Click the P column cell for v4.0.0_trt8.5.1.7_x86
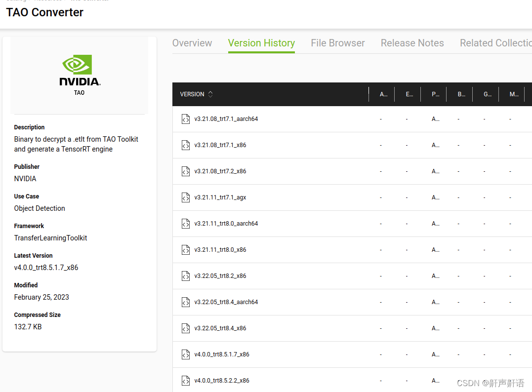This screenshot has height=392, width=532. click(x=435, y=354)
